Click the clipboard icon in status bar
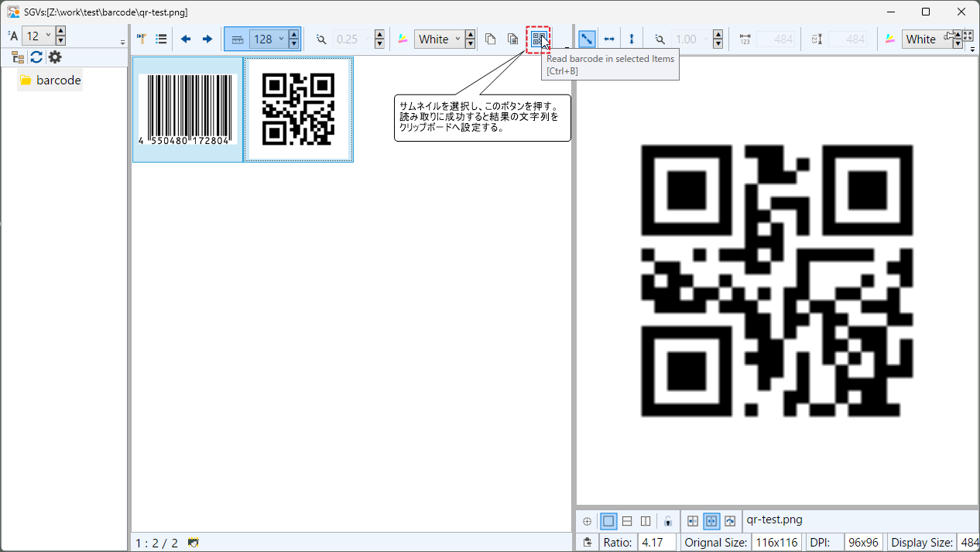The image size is (980, 552). (x=588, y=542)
